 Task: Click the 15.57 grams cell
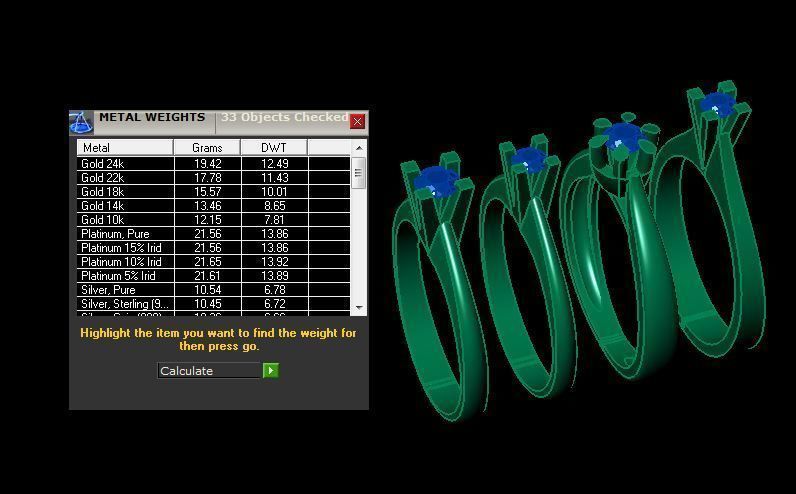(208, 191)
